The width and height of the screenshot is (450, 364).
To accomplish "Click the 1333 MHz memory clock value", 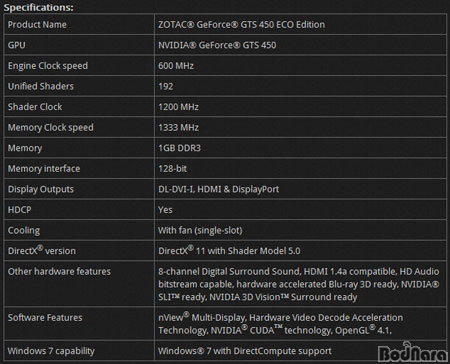I will pos(178,128).
